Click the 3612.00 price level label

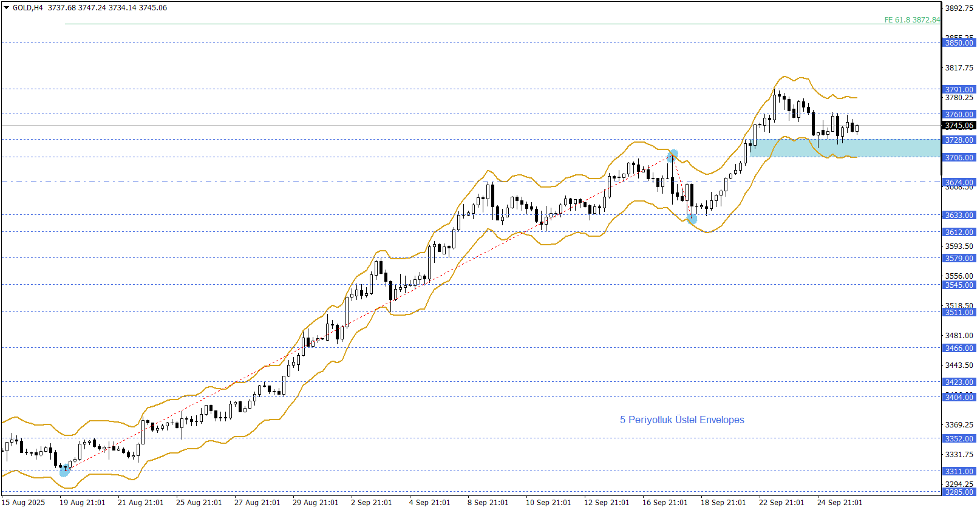959,232
